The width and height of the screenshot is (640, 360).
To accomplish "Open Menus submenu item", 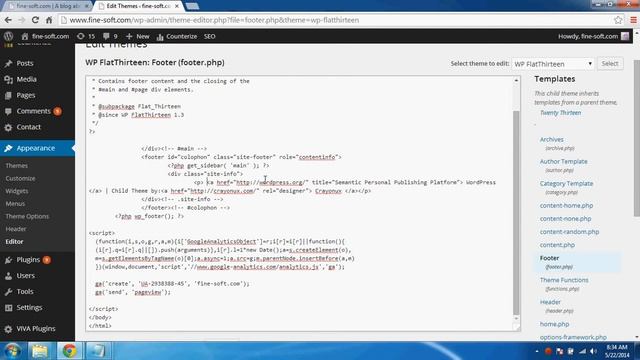I will coord(15,204).
